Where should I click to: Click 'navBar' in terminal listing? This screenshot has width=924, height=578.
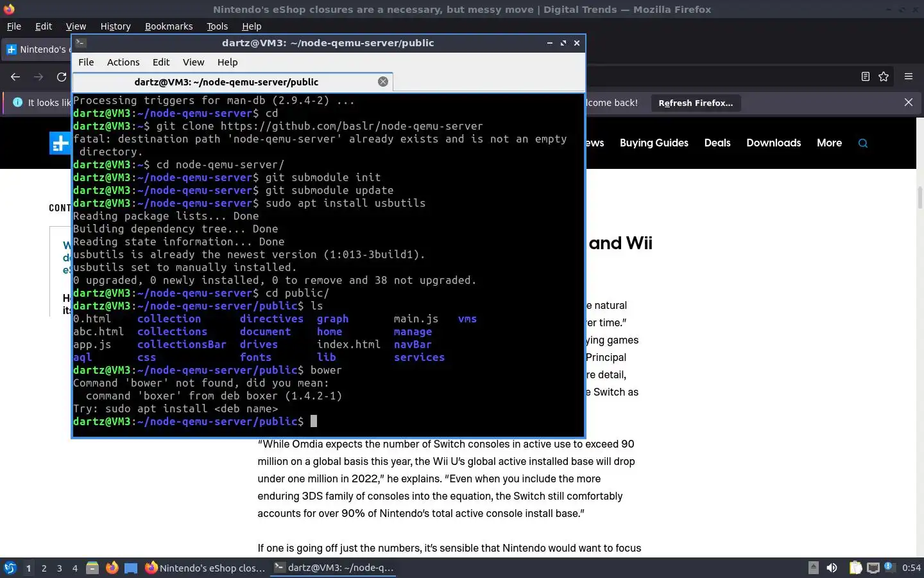pos(413,345)
